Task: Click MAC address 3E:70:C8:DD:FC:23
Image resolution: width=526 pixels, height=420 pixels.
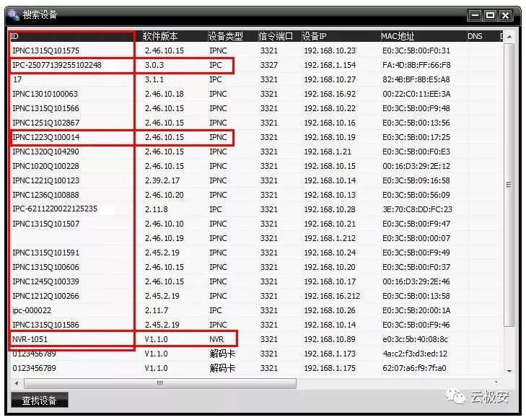Action: pos(418,209)
